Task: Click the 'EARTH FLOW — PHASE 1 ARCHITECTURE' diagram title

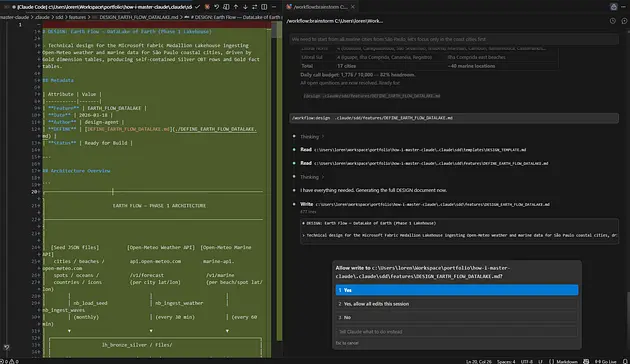Action: [159, 206]
